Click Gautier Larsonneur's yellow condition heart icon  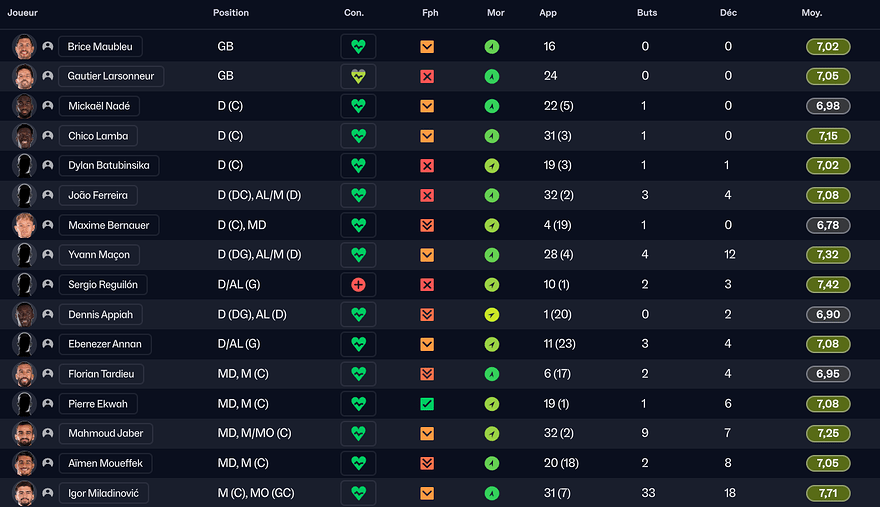[x=358, y=76]
